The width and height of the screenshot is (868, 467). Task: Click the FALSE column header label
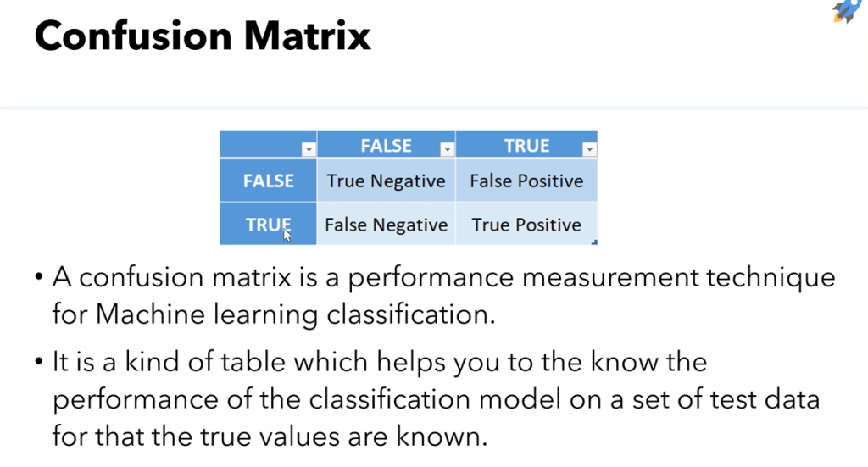coord(386,146)
